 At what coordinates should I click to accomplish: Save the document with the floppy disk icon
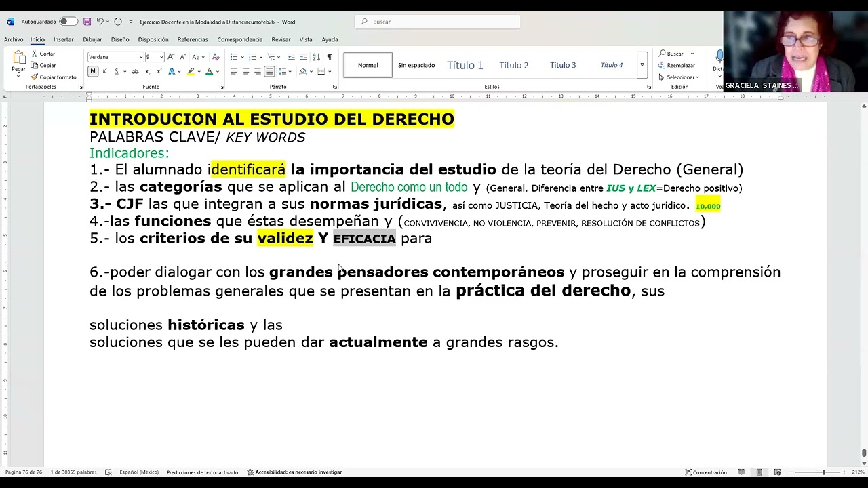pyautogui.click(x=87, y=22)
